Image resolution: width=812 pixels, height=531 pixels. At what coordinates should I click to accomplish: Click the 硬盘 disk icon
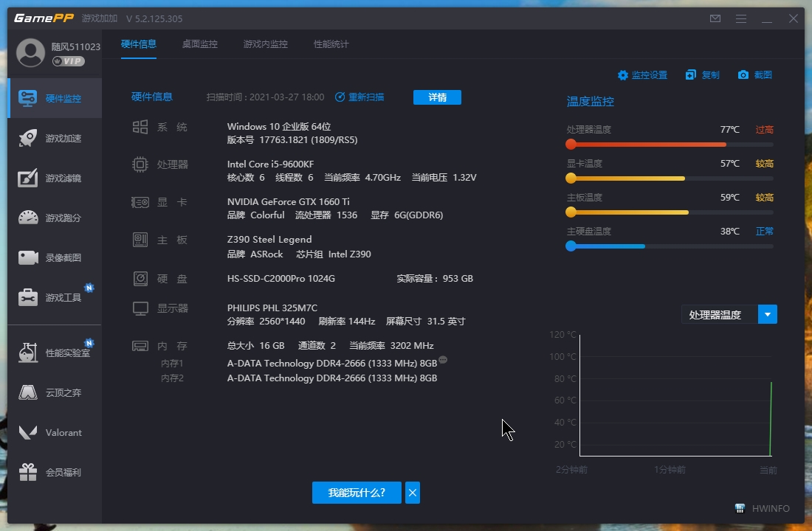(x=140, y=279)
